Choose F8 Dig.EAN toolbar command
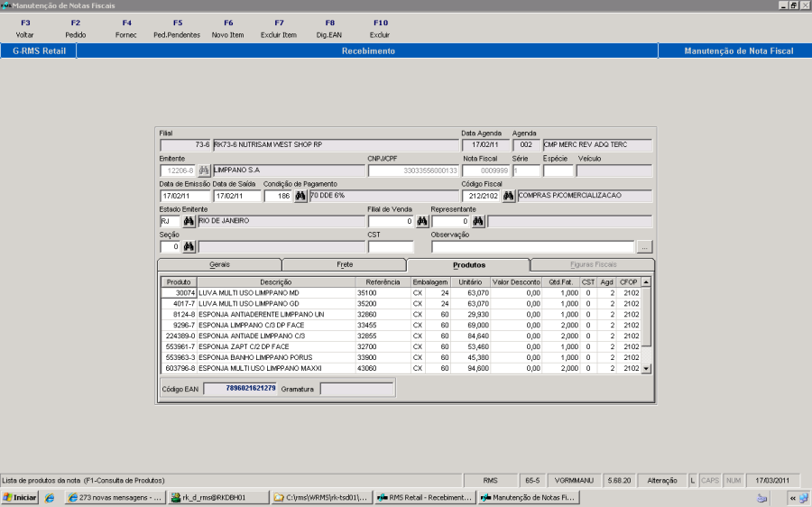812x507 pixels. point(329,28)
